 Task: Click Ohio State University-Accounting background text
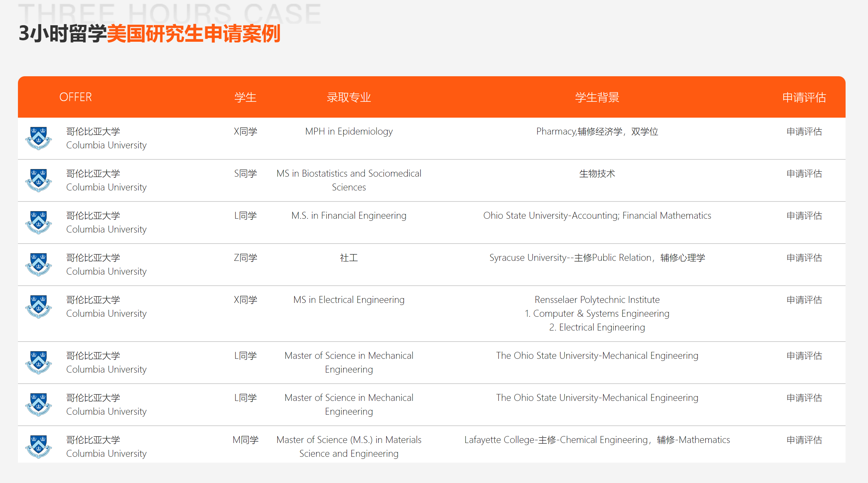click(597, 216)
